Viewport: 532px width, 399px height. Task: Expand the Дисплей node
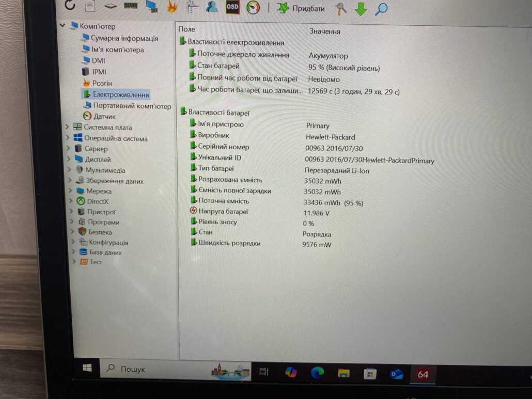click(x=69, y=158)
